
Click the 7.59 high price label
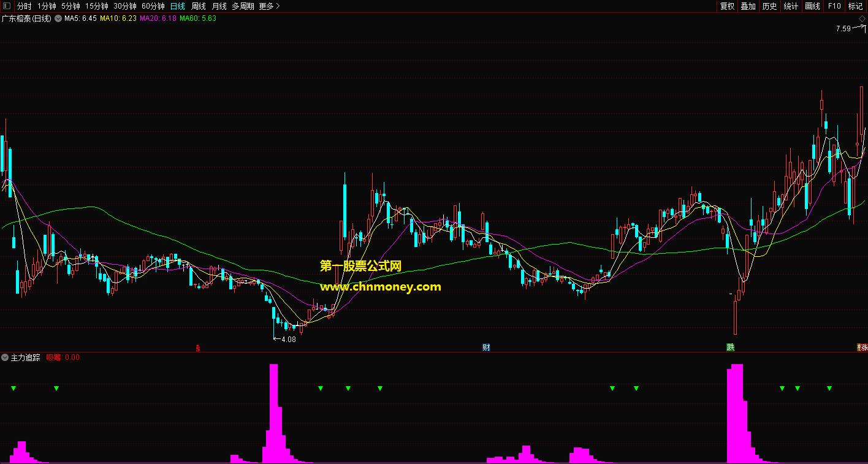coord(843,29)
